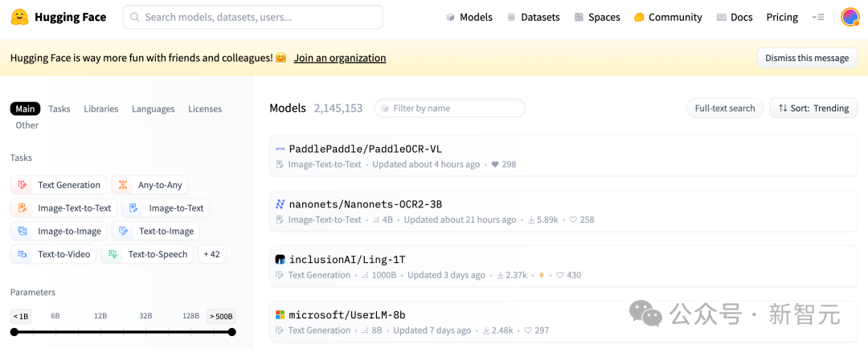
Task: Click the PaddlePaddle model avatar icon
Action: tap(280, 149)
